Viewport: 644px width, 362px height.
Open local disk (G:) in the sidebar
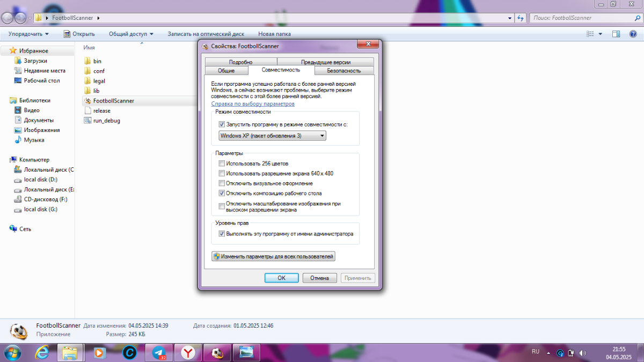click(41, 209)
